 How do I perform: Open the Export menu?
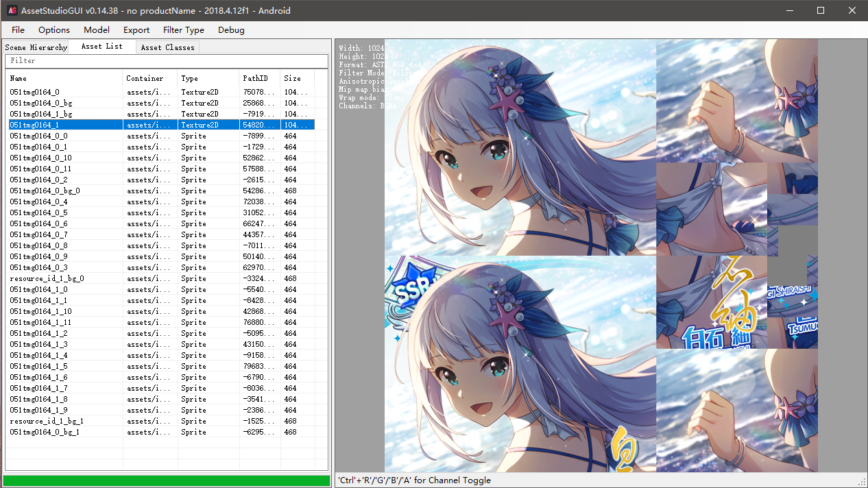[136, 29]
